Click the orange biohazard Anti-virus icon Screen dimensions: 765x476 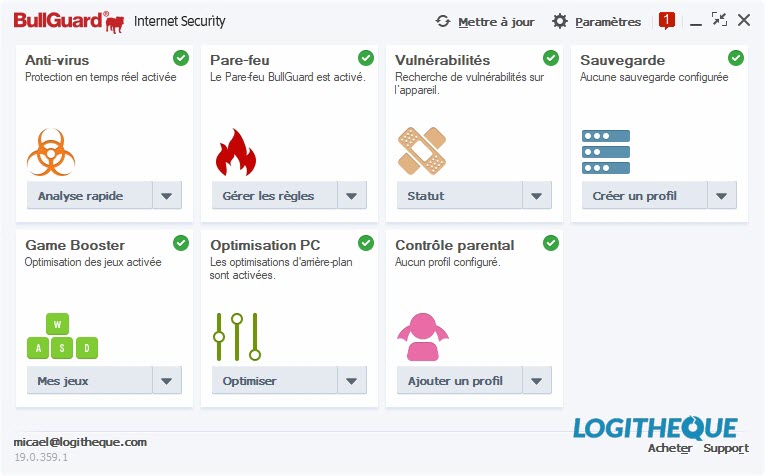pyautogui.click(x=51, y=152)
